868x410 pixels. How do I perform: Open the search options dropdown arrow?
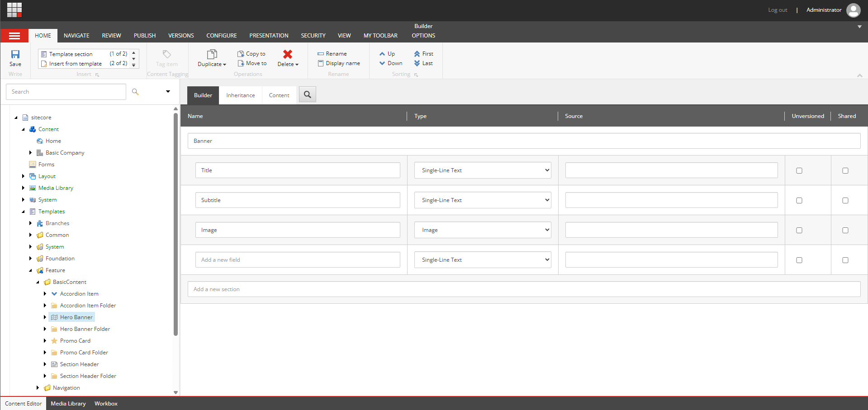(168, 92)
